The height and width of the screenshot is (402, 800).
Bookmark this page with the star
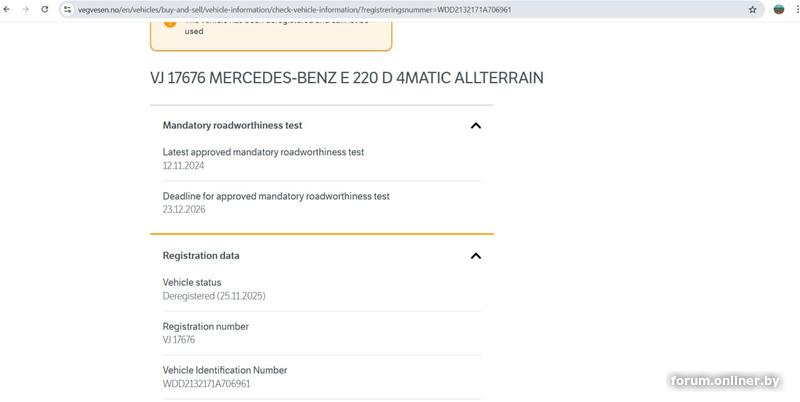tap(752, 9)
